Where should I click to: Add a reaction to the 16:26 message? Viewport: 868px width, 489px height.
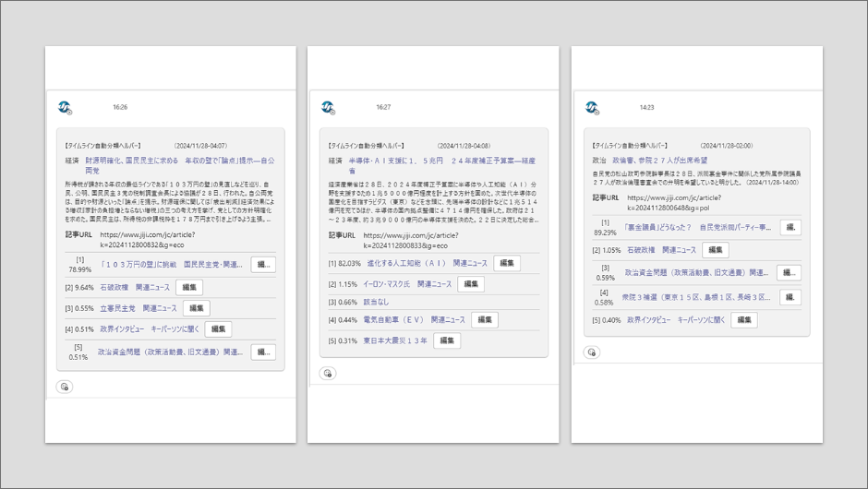(x=65, y=387)
